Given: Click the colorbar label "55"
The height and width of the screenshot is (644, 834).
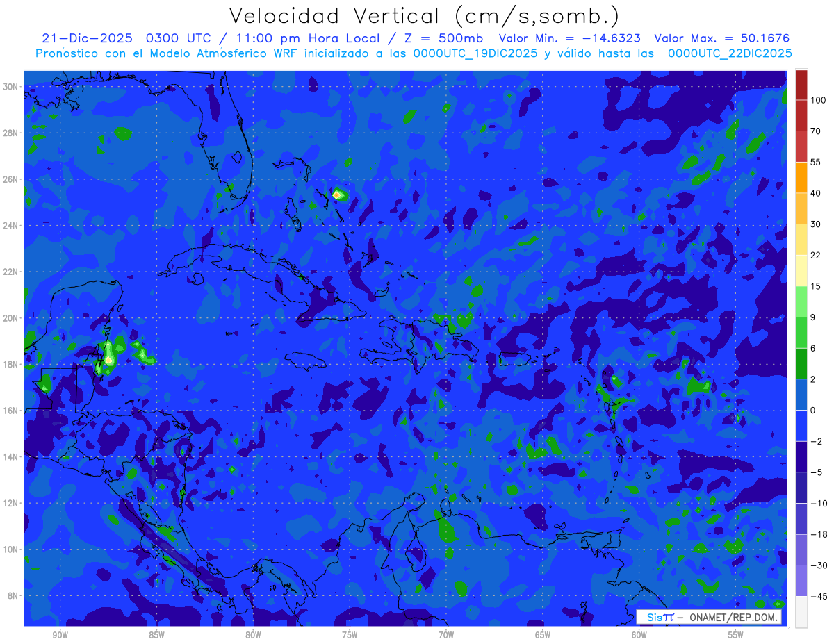Looking at the screenshot, I should click(816, 162).
